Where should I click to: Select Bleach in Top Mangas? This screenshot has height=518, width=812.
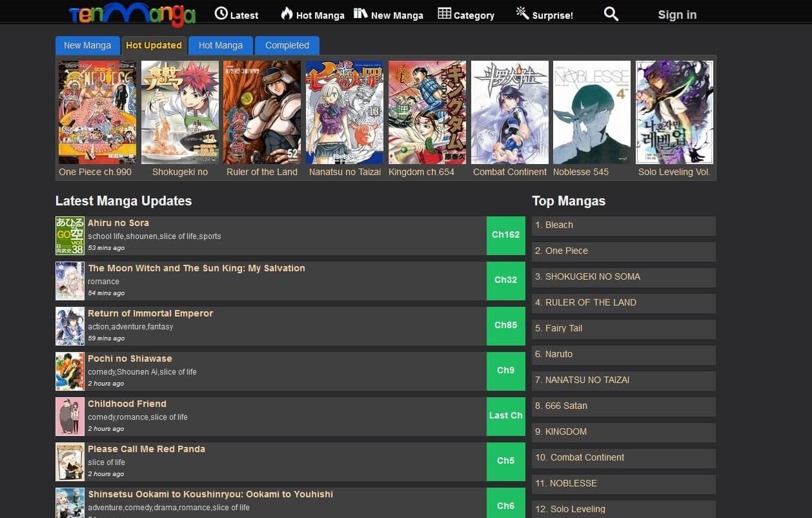[559, 225]
